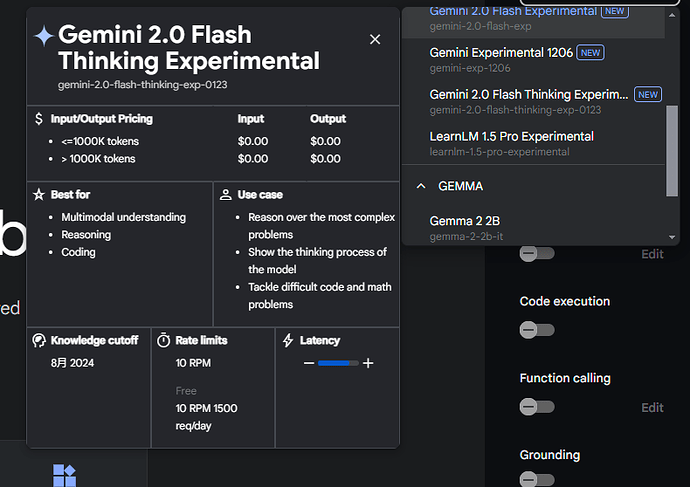Select Gemini 2.0 Flash Thinking Experimental in list

[x=533, y=102]
